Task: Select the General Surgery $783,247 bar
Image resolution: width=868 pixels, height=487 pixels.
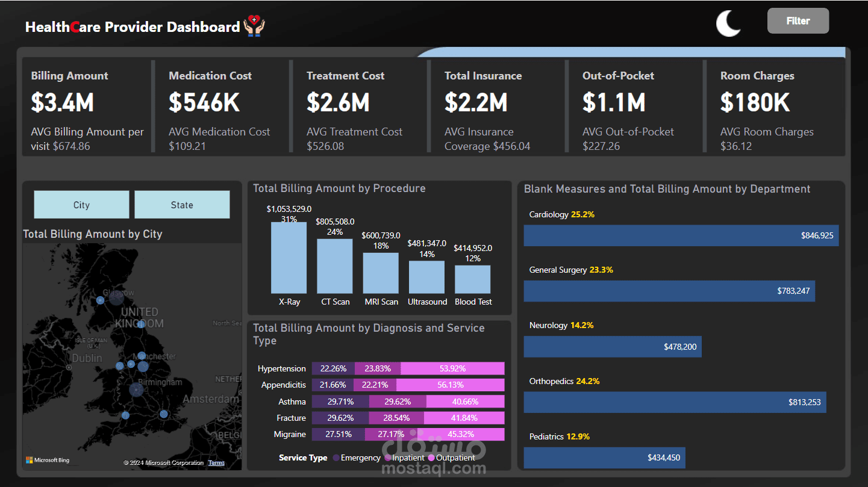Action: [669, 291]
